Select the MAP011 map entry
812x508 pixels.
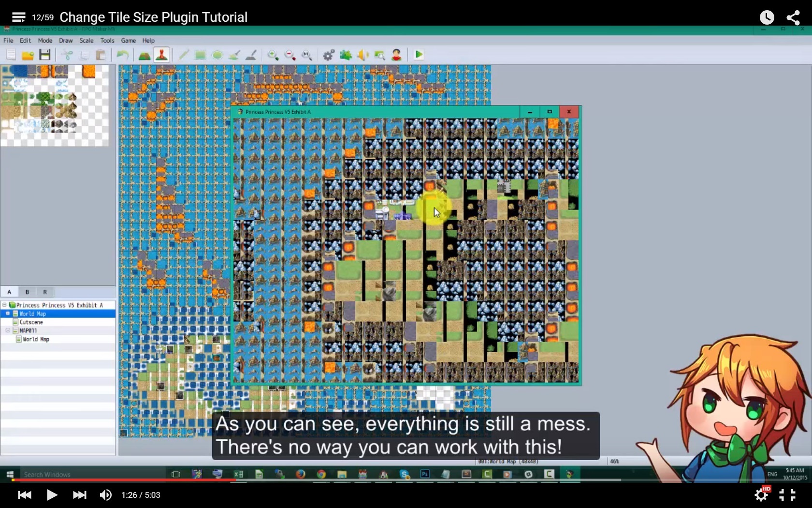tap(28, 330)
